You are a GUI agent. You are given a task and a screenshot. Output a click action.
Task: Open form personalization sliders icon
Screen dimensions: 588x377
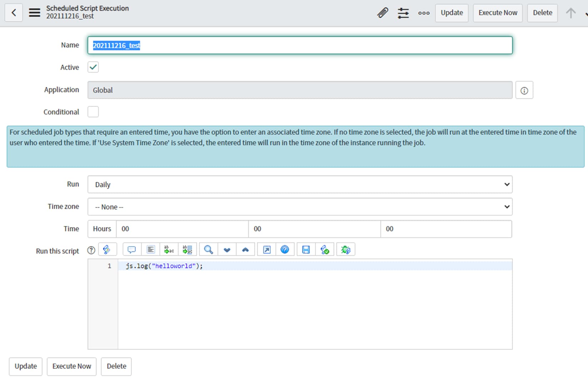tap(403, 13)
